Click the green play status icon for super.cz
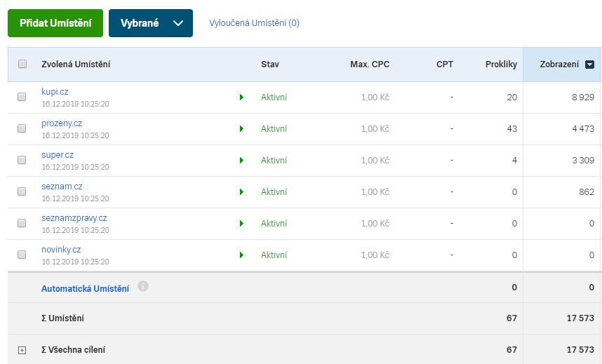602x364 pixels. (x=241, y=160)
